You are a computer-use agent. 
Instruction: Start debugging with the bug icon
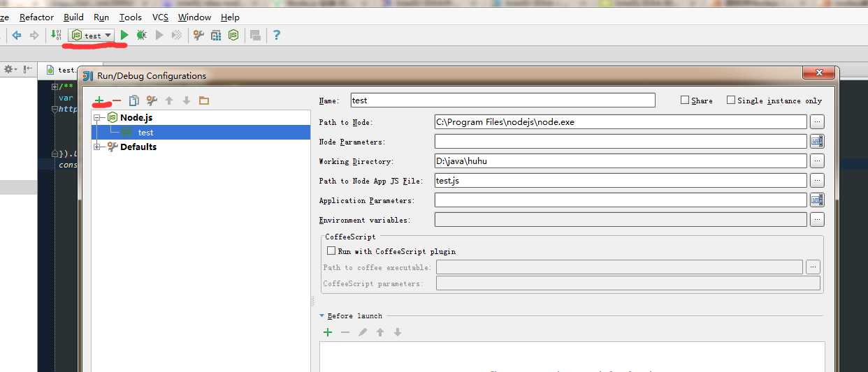click(x=141, y=35)
